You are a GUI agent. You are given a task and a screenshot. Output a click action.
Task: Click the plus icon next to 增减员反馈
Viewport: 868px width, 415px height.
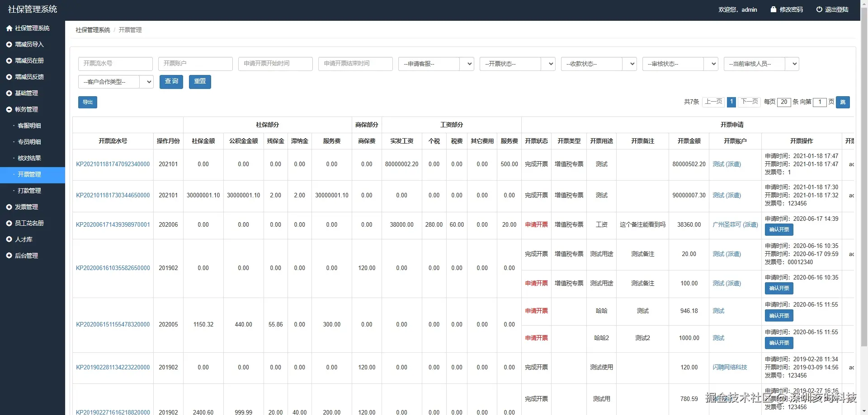[9, 77]
